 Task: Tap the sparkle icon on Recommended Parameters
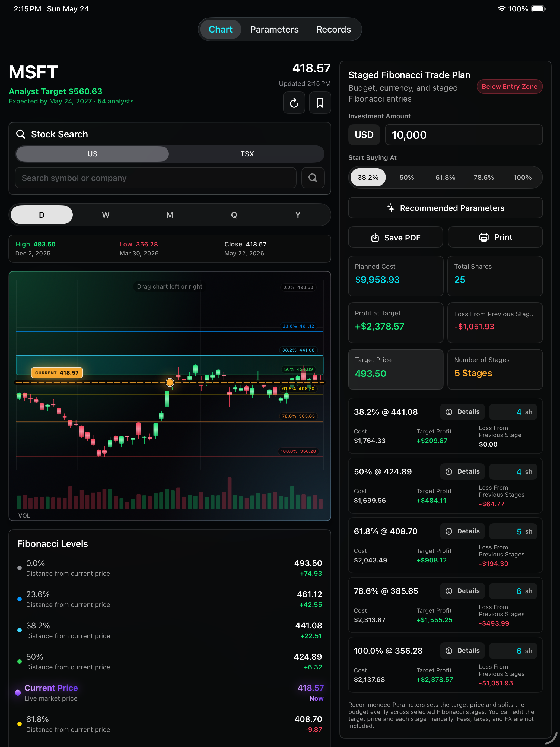pyautogui.click(x=391, y=208)
